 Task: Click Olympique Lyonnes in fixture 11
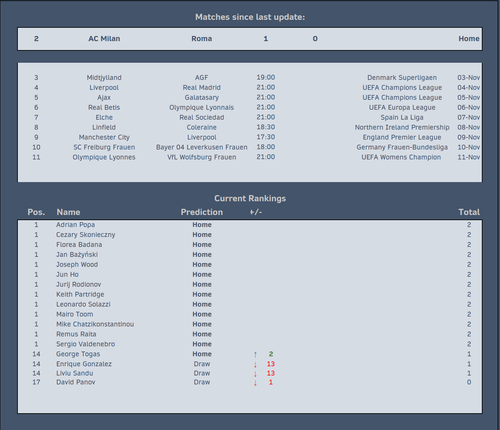[x=104, y=157]
